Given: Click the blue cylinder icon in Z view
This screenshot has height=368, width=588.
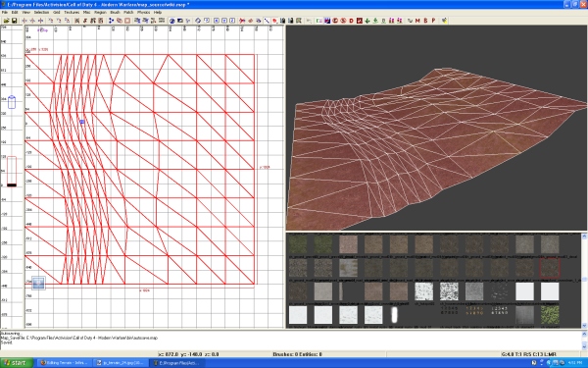Looking at the screenshot, I should [12, 102].
